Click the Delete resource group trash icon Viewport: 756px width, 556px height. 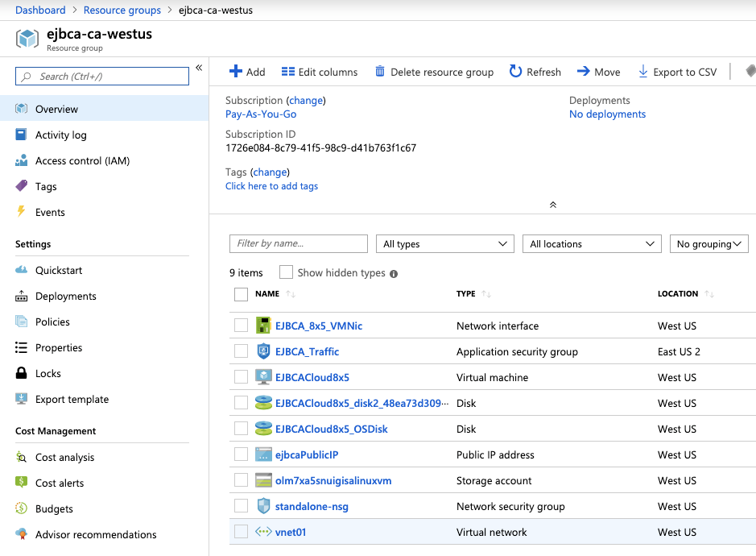pyautogui.click(x=380, y=72)
